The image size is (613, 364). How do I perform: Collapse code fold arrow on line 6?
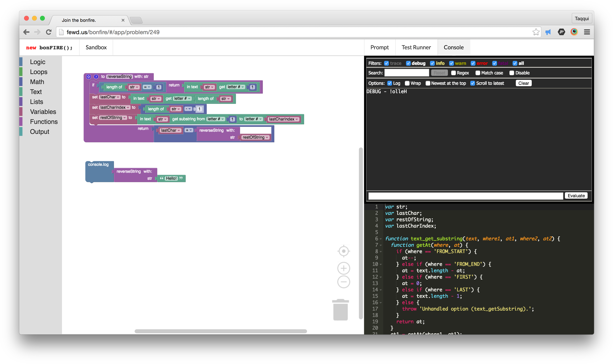(x=380, y=239)
